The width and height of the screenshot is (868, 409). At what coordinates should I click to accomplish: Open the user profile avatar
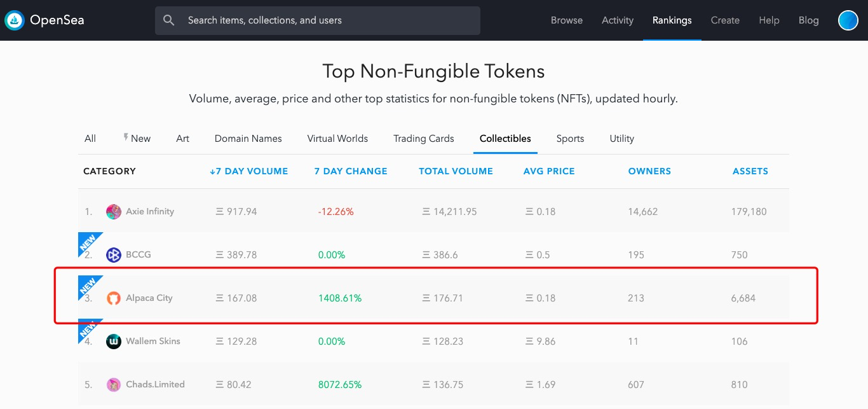(848, 20)
